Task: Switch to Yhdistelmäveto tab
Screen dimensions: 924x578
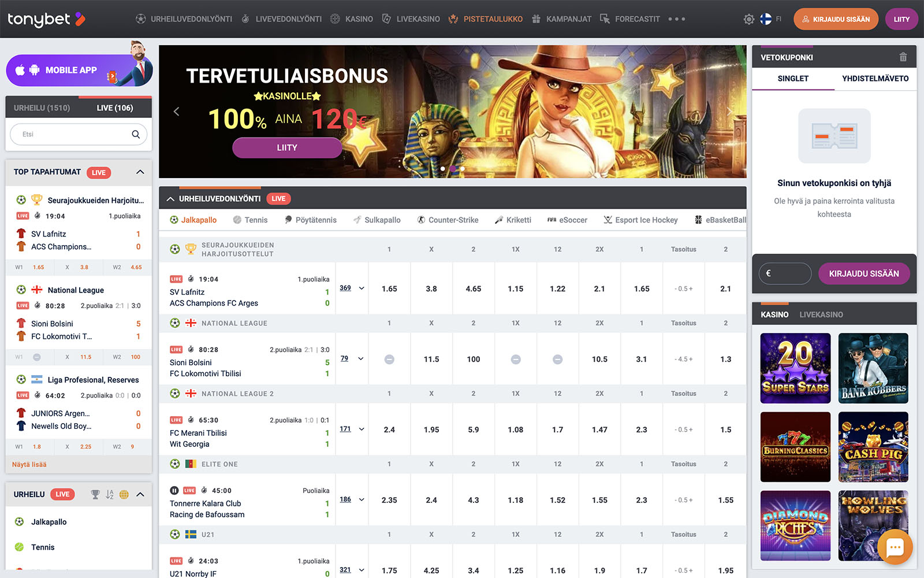Action: (x=875, y=79)
